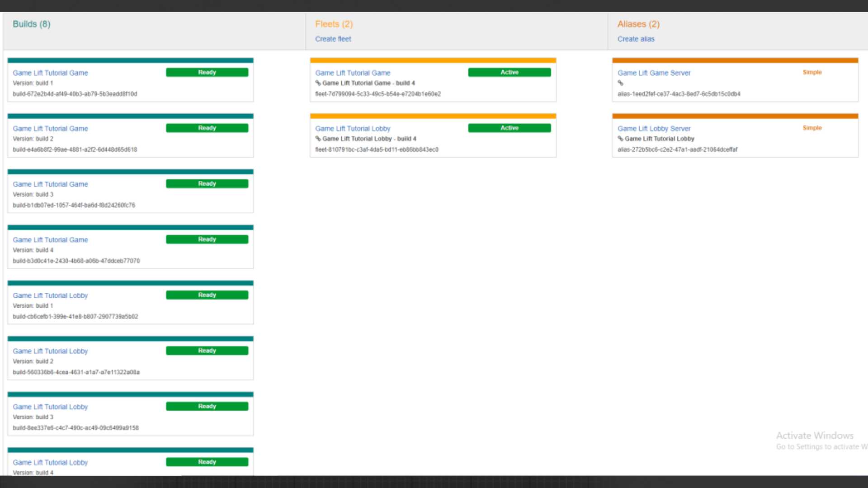Select build ID build-560336b6-4cea-4631
This screenshot has height=488, width=868.
(x=76, y=372)
